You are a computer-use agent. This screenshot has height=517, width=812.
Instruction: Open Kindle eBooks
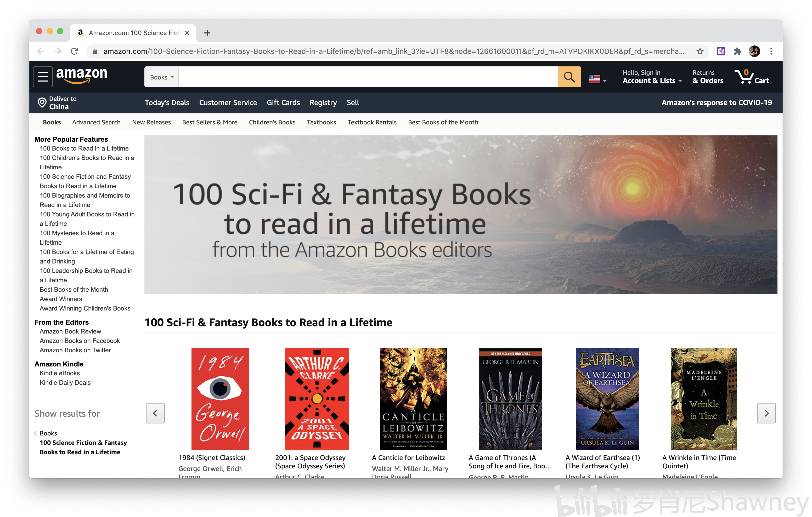[60, 373]
